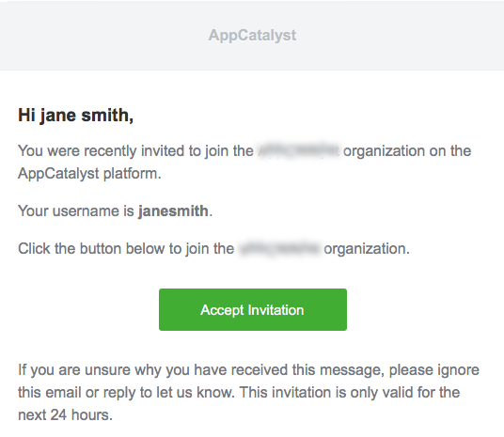Image resolution: width=504 pixels, height=437 pixels.
Task: Click 'This invitation is only valid' text
Action: 326,392
